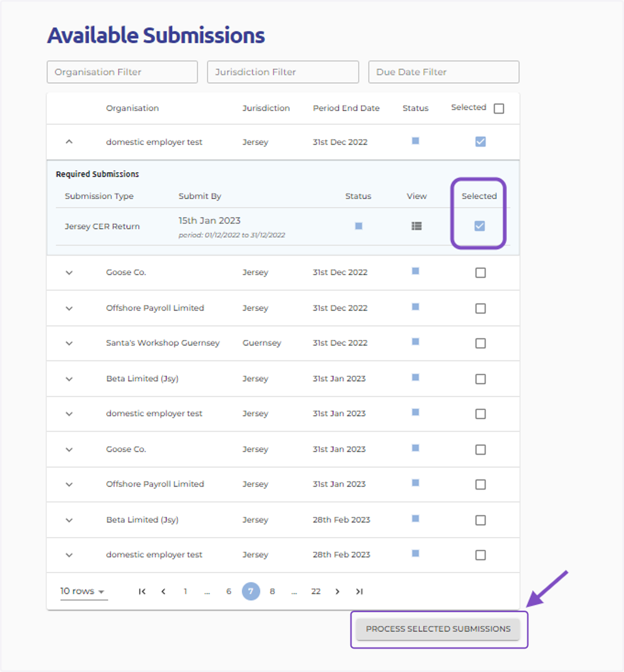Collapse the expanded domestic employer test row

coord(69,141)
